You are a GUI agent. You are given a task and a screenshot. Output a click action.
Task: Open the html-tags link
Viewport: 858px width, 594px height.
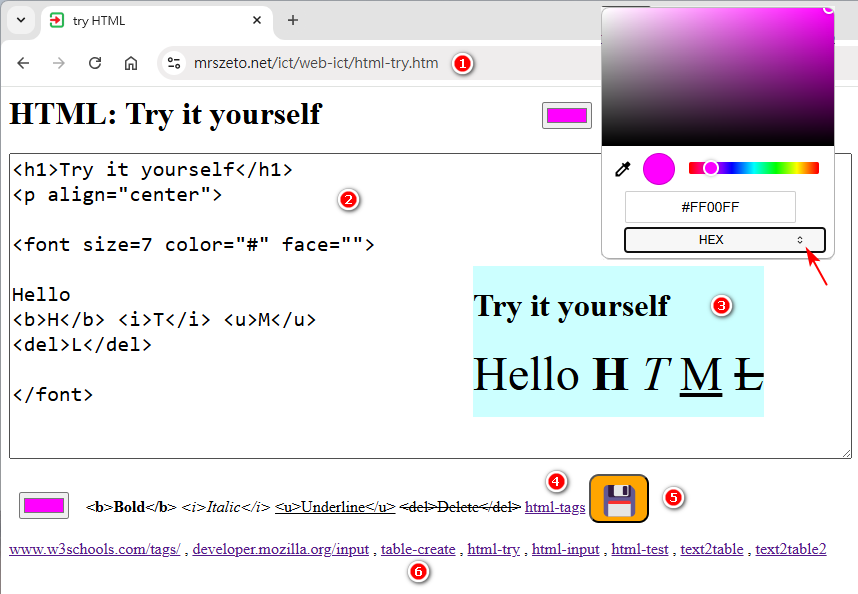pos(555,507)
